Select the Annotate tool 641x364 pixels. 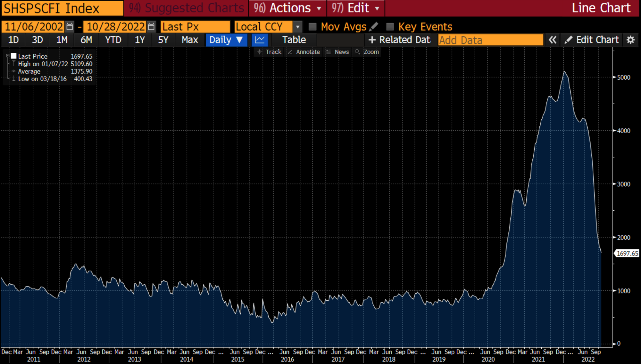click(304, 52)
